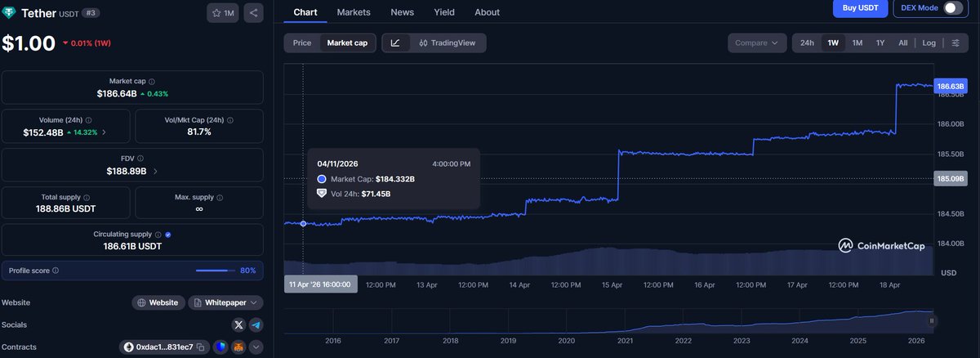Click the #3 rank badge
980x358 pixels.
(x=91, y=13)
